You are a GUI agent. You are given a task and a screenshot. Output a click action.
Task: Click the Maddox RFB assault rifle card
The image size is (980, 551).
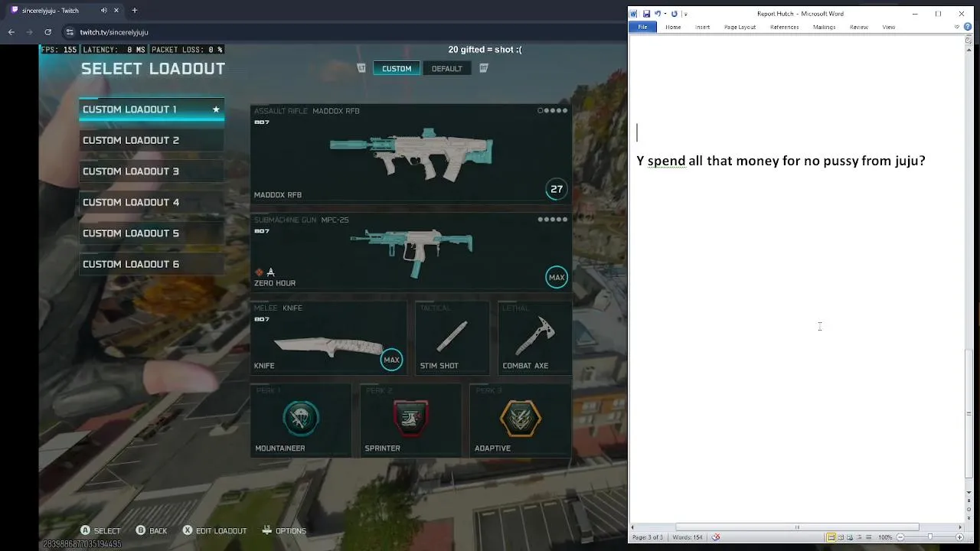411,153
